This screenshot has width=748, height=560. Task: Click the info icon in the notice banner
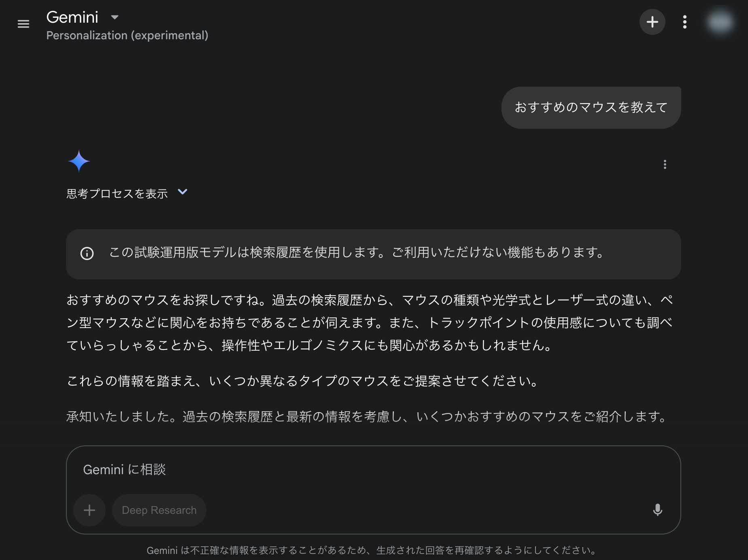pos(87,254)
